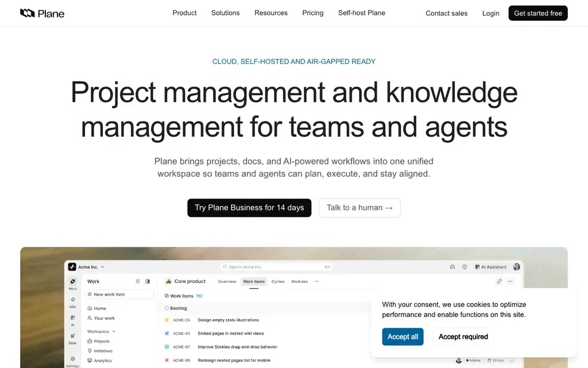Open the more tabs ellipsis after Modules
The width and height of the screenshot is (588, 368).
[x=316, y=281]
